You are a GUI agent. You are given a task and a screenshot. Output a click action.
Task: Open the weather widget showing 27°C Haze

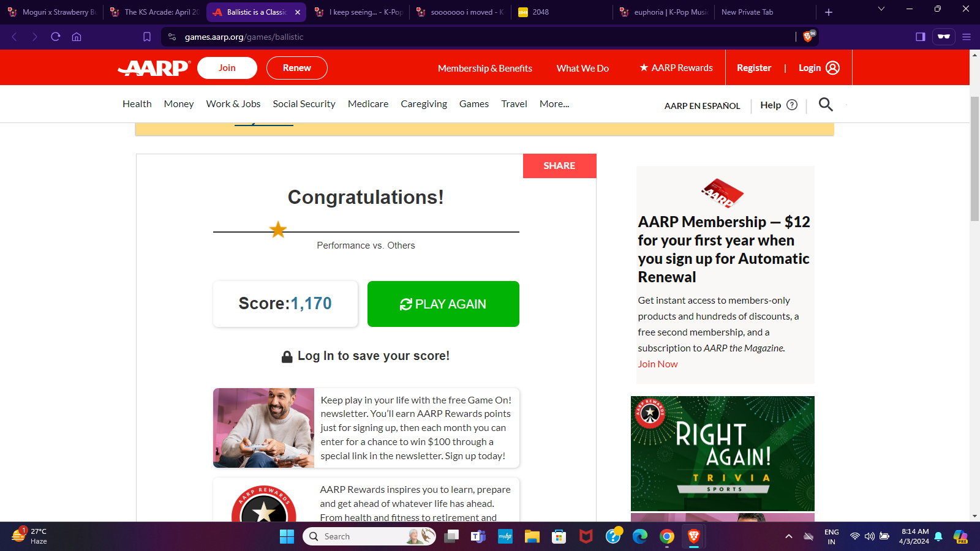coord(29,536)
